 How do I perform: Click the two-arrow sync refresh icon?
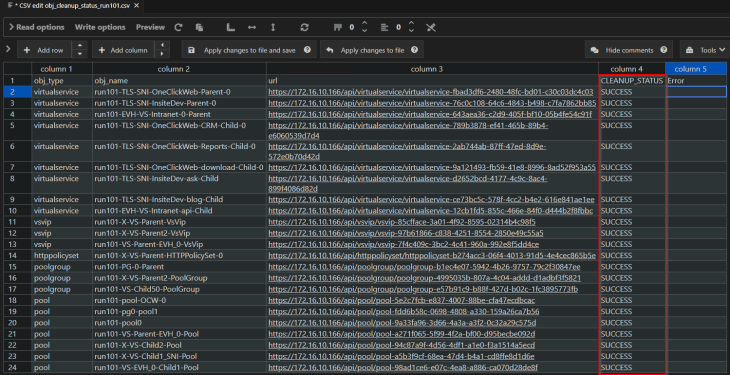(x=304, y=27)
